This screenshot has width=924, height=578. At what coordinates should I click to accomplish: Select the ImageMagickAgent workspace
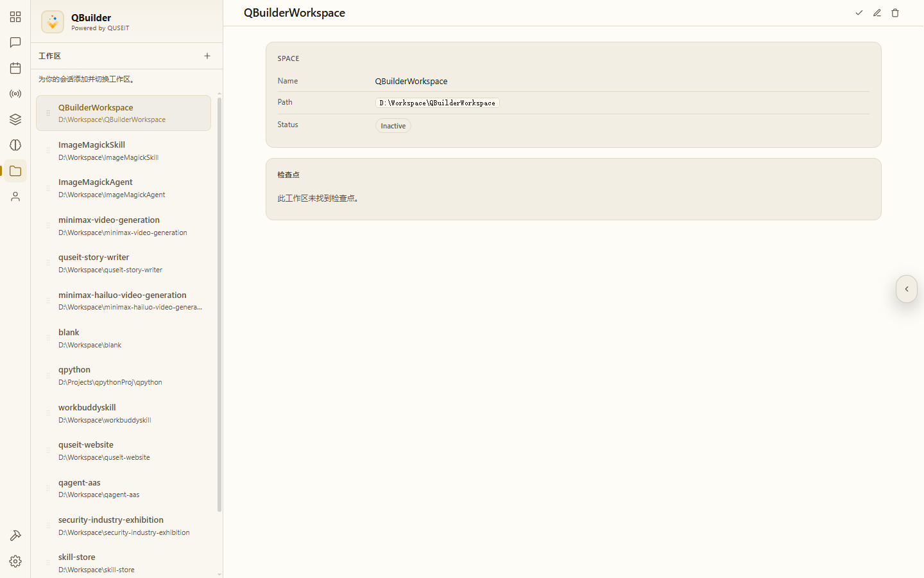pos(123,188)
